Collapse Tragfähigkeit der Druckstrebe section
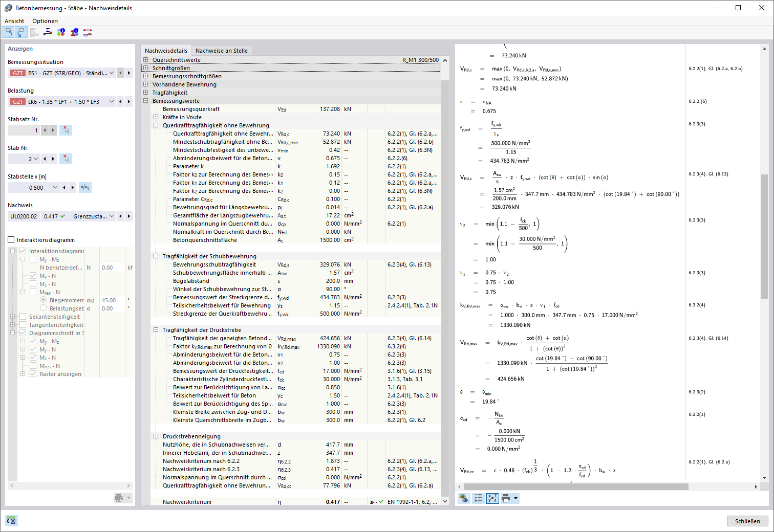Image resolution: width=774 pixels, height=532 pixels. [156, 330]
